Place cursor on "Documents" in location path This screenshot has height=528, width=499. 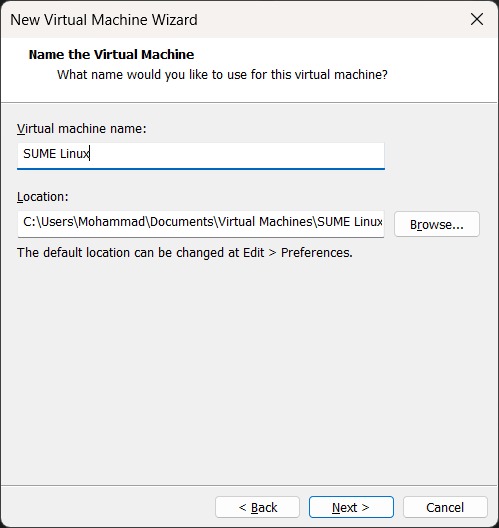pos(182,222)
